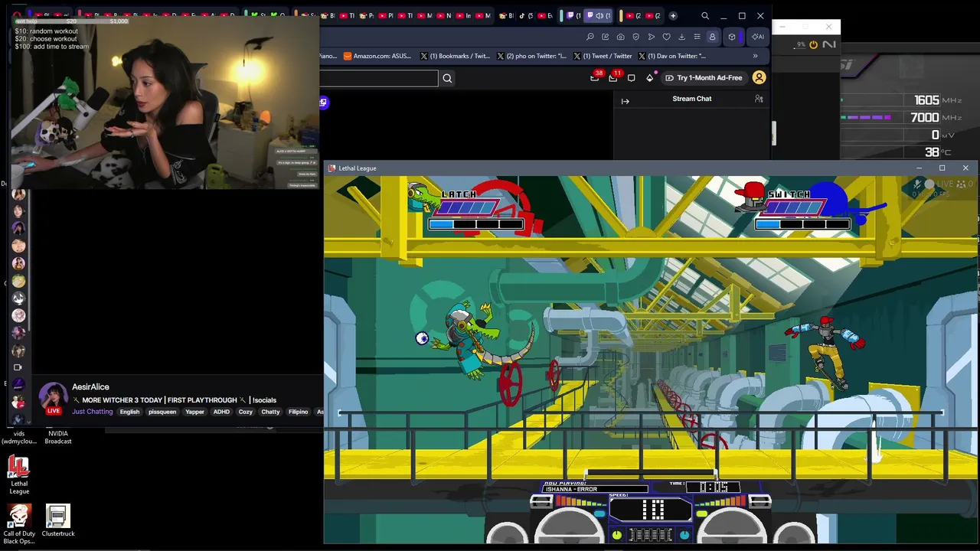
Task: Click the 7000 MHz memory clock value
Action: 925,117
